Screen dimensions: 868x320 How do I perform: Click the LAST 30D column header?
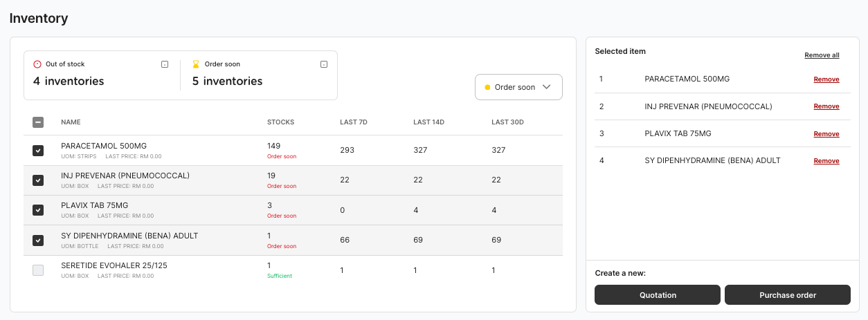point(507,122)
